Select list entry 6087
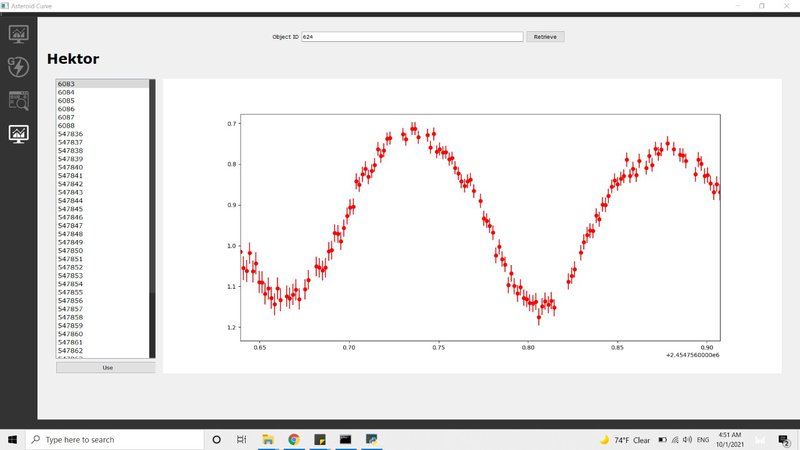The width and height of the screenshot is (800, 450). point(103,117)
